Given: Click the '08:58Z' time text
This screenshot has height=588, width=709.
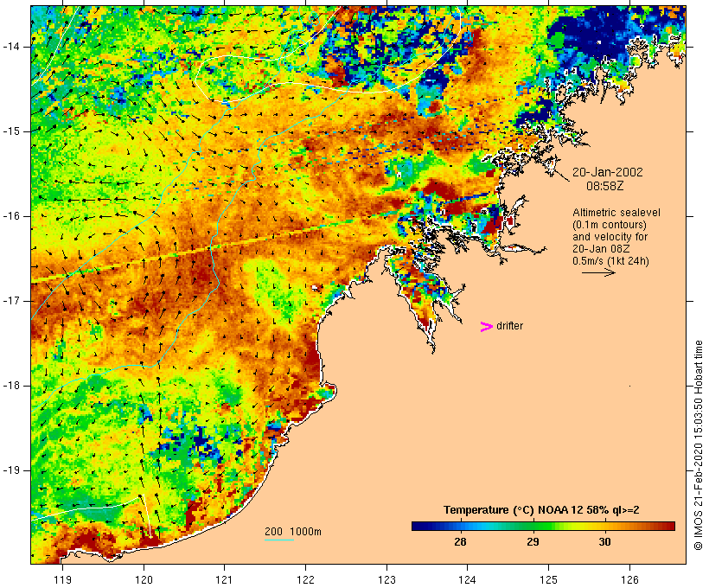Looking at the screenshot, I should [x=605, y=186].
